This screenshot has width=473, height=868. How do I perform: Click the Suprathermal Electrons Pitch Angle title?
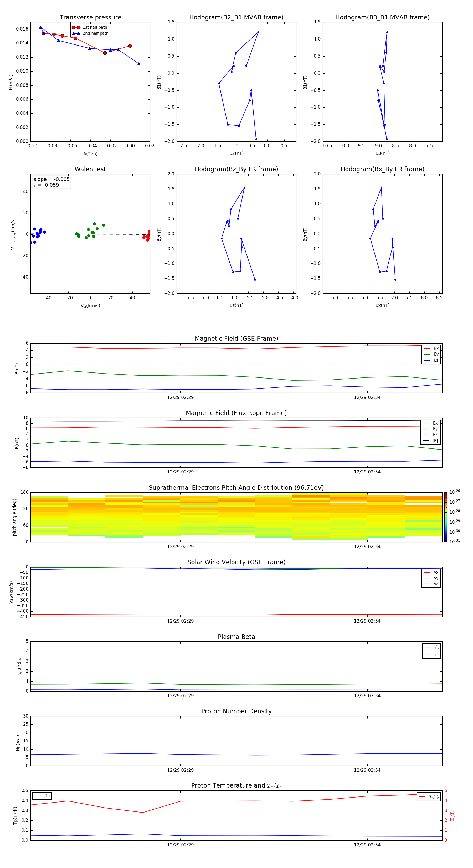(236, 488)
